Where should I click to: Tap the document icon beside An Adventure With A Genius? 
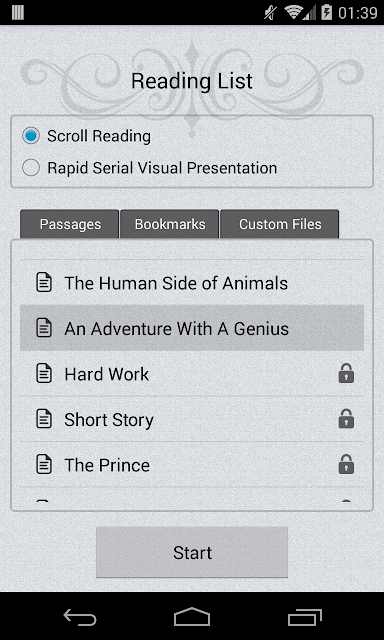[x=44, y=328]
